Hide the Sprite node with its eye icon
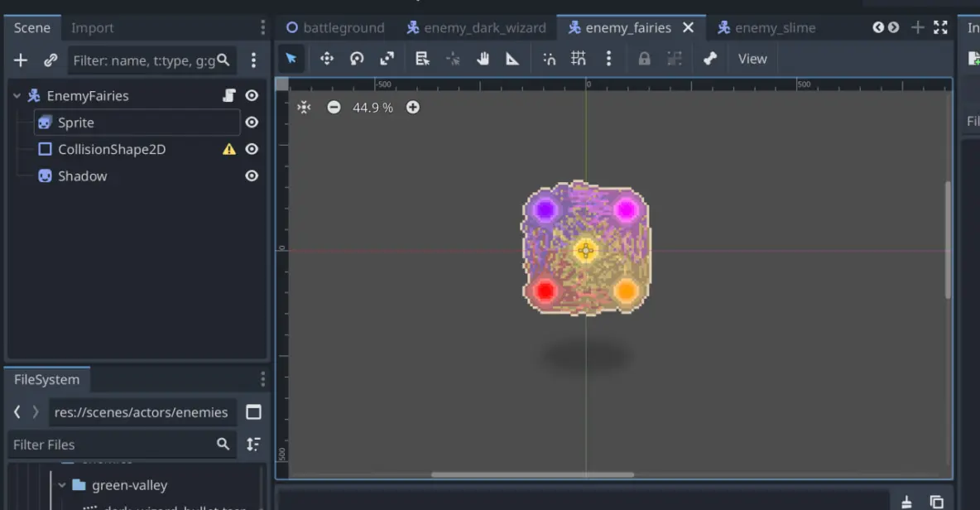 coord(252,123)
